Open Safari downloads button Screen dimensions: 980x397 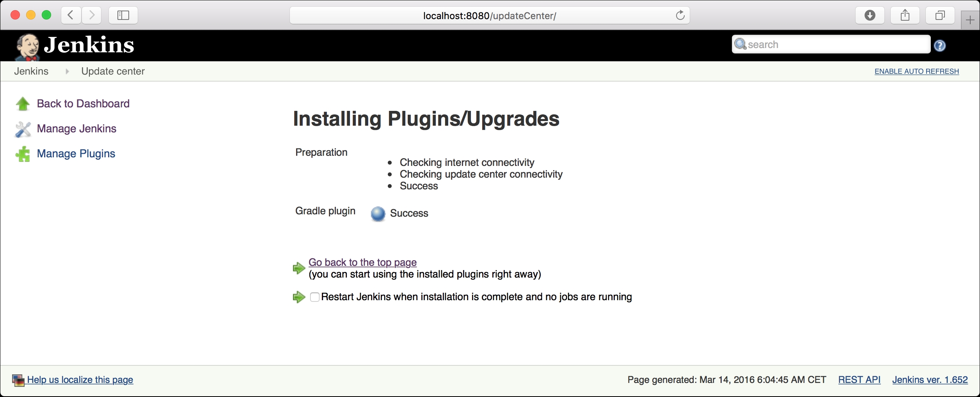pos(870,15)
